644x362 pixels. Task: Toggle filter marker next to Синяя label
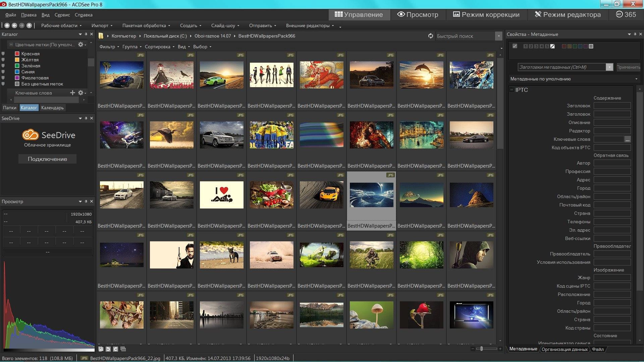tap(3, 72)
